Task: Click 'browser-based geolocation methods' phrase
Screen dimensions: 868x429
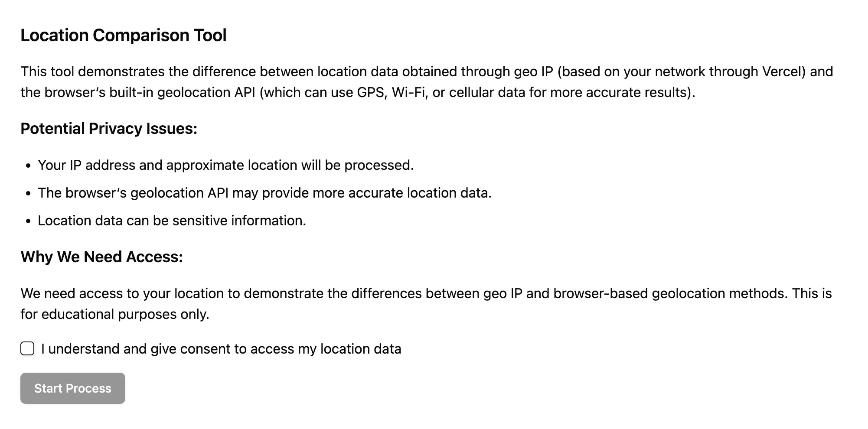Action: (669, 293)
